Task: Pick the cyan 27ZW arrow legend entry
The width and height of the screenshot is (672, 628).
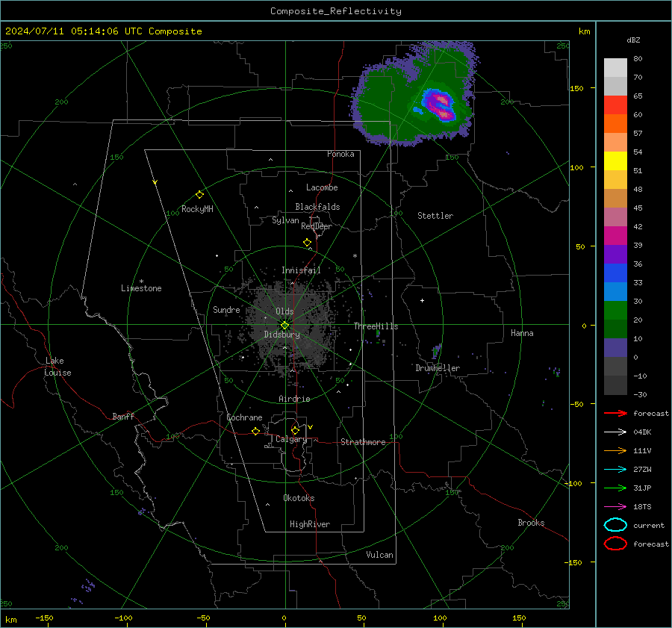Action: click(x=615, y=470)
